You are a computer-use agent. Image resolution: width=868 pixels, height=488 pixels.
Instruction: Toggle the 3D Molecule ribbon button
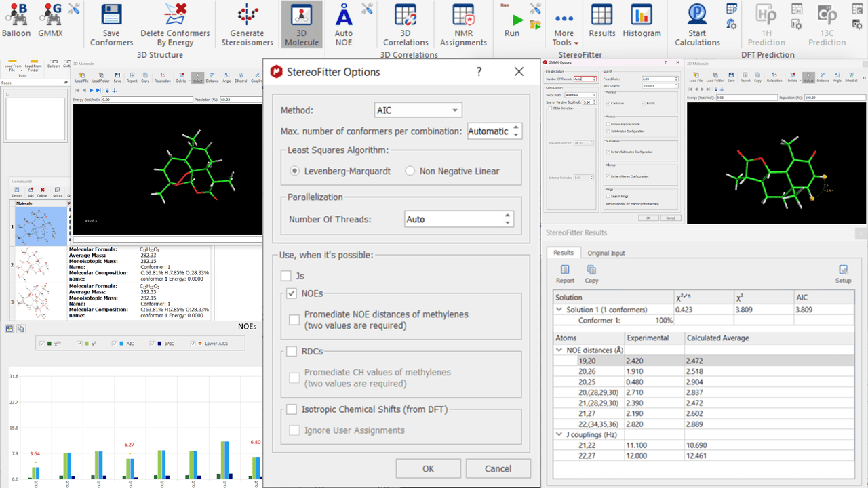pyautogui.click(x=302, y=25)
